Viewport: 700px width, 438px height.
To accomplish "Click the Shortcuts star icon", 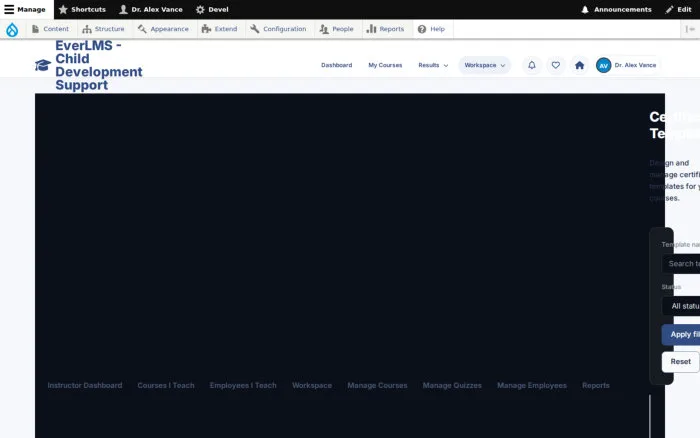I will pos(63,9).
